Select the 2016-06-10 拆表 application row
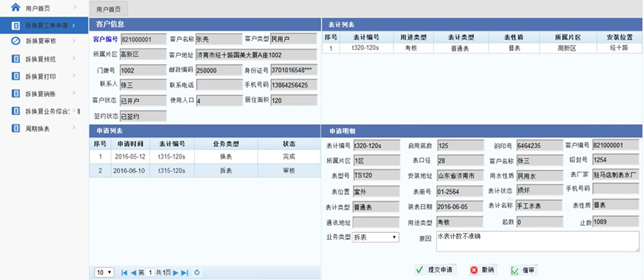 click(x=205, y=171)
